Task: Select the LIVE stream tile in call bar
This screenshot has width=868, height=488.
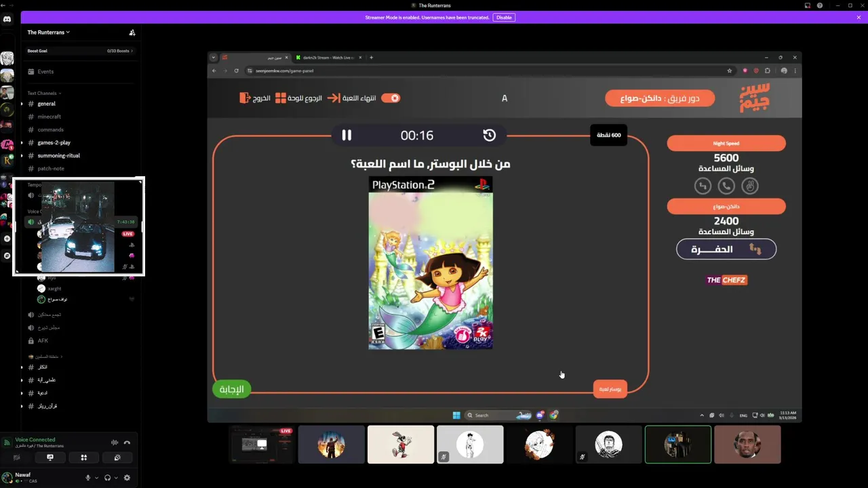Action: [x=262, y=445]
